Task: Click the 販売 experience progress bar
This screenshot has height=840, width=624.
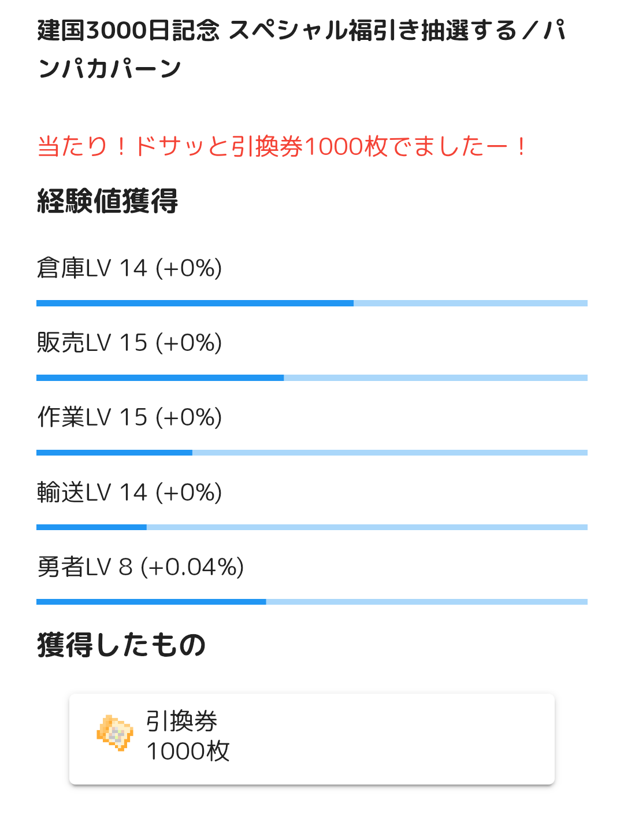Action: click(312, 378)
